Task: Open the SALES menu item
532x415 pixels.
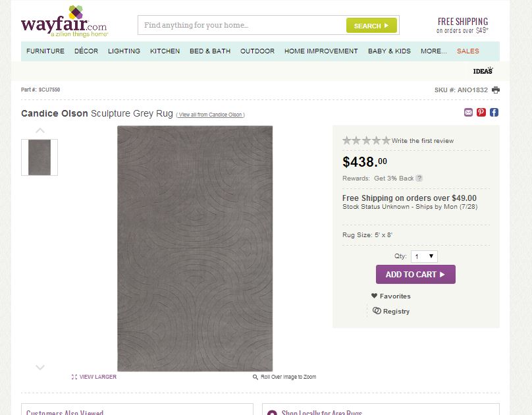Action: click(x=468, y=51)
